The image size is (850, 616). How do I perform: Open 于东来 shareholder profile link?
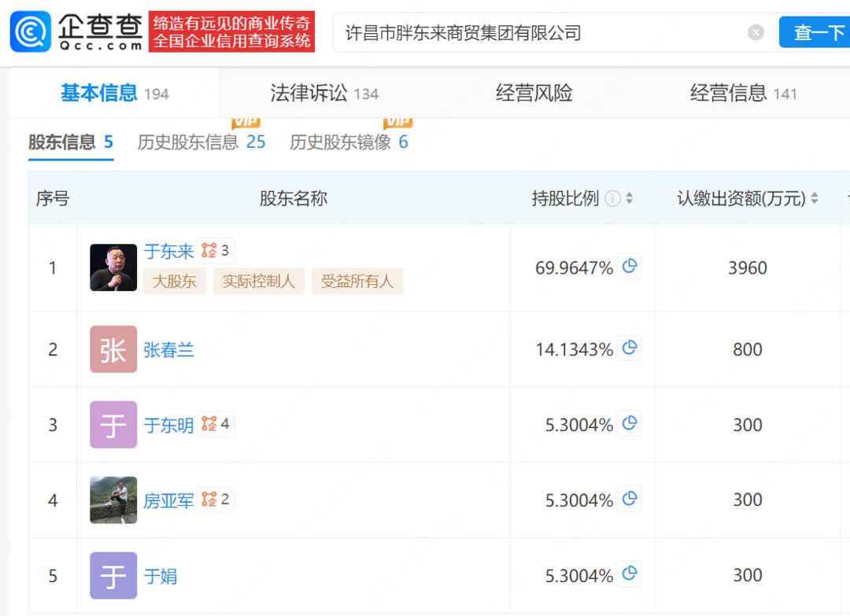(168, 251)
